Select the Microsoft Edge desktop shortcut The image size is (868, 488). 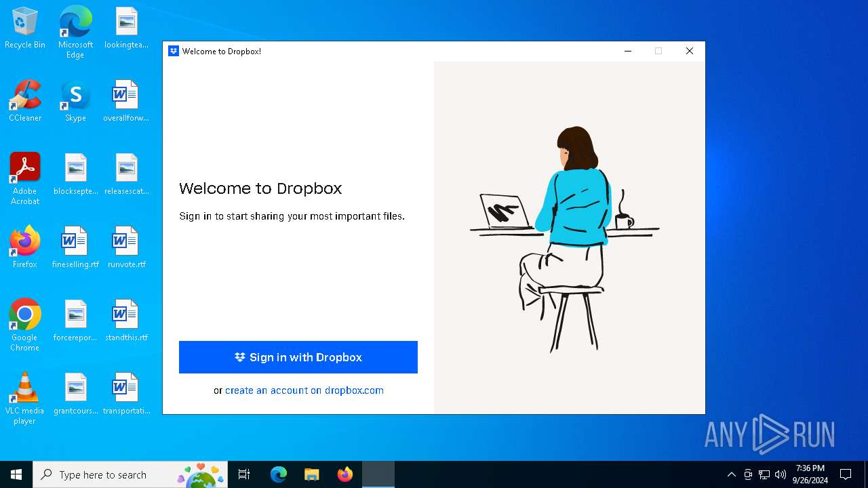(x=75, y=32)
